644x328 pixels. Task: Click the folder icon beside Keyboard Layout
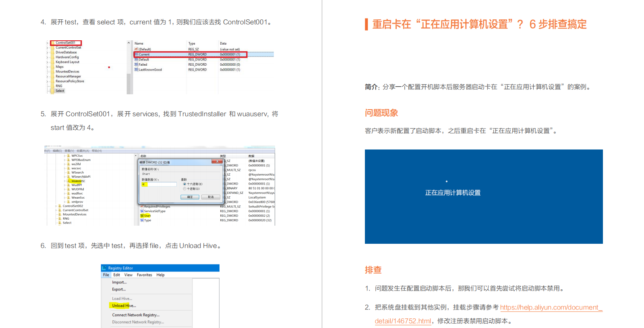[52, 62]
